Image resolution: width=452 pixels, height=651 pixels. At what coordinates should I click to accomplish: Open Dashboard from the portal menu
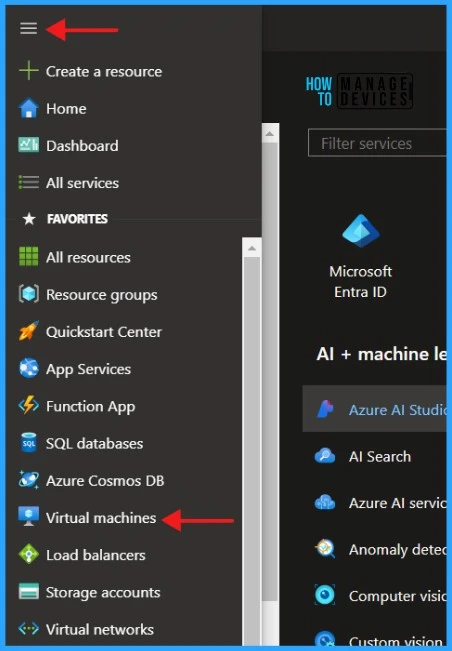(82, 146)
